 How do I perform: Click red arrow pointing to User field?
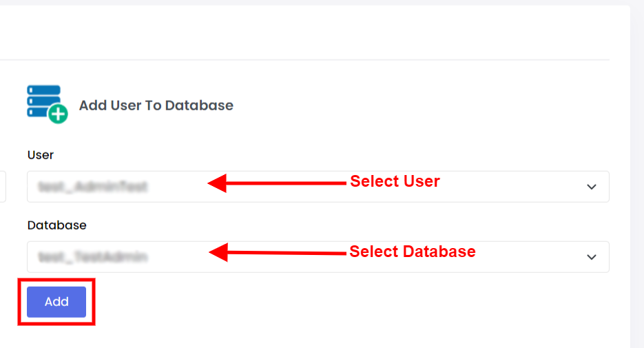click(276, 183)
